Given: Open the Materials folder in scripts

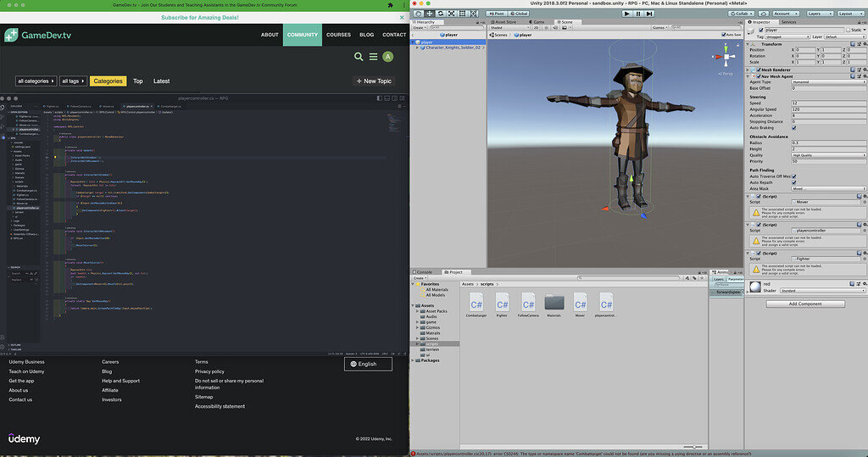Looking at the screenshot, I should click(554, 303).
